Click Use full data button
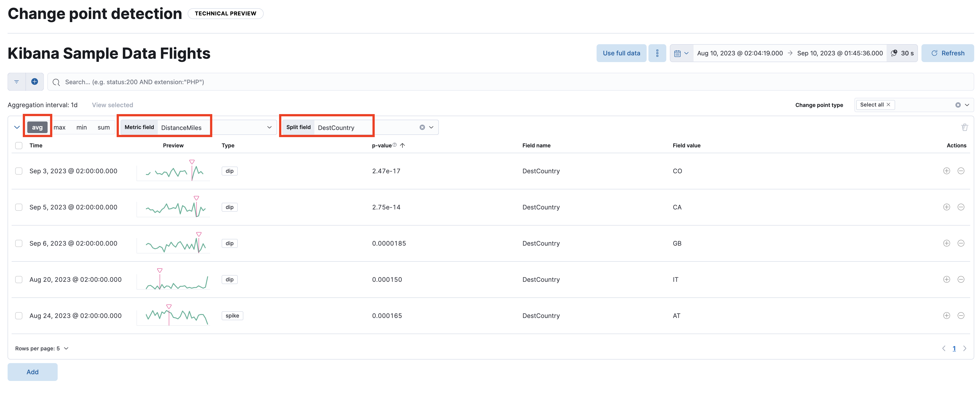 [621, 53]
